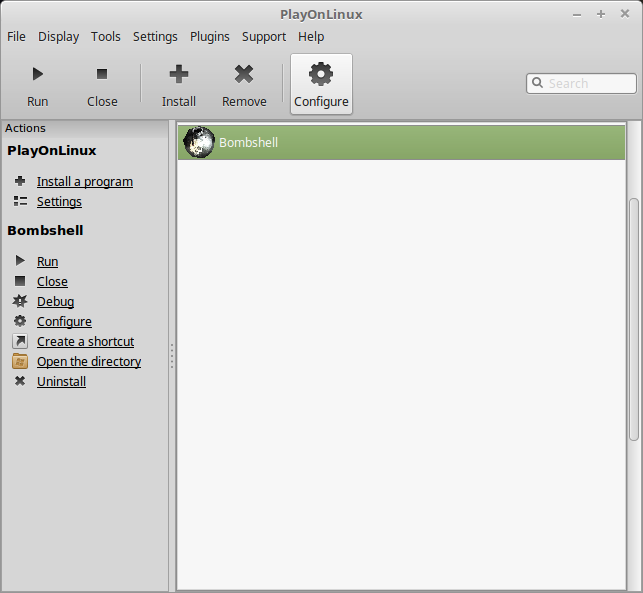Screen dimensions: 643x593
Task: Open the File menu
Action: point(16,36)
